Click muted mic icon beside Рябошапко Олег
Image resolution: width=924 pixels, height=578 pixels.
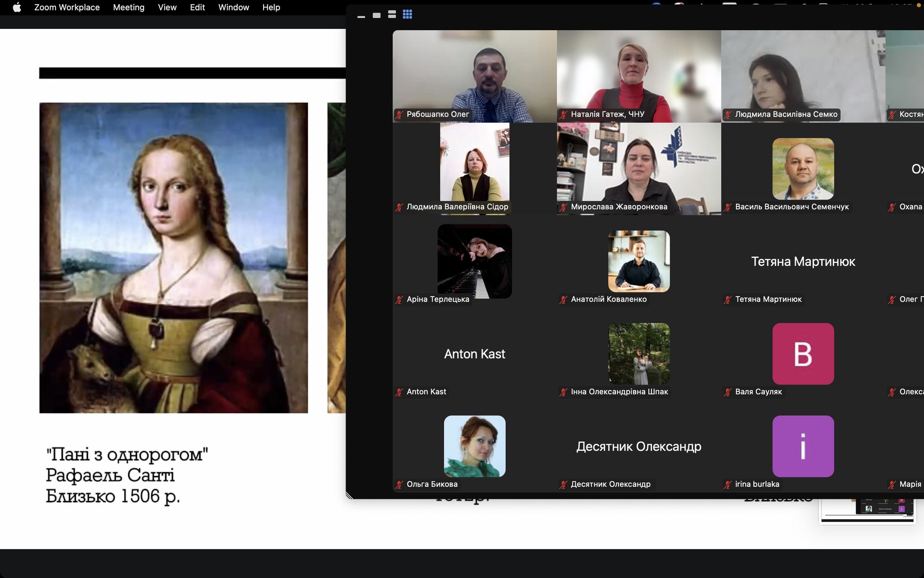click(x=399, y=115)
